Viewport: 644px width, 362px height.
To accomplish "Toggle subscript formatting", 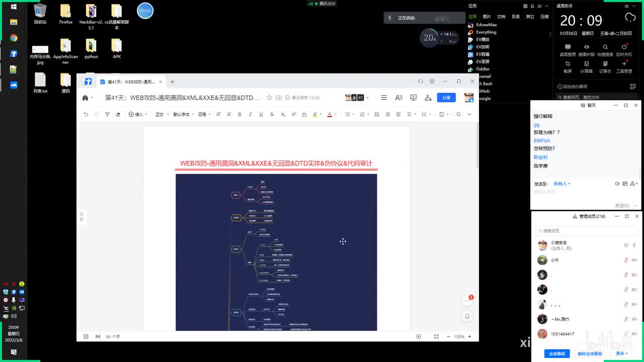I will pyautogui.click(x=283, y=115).
